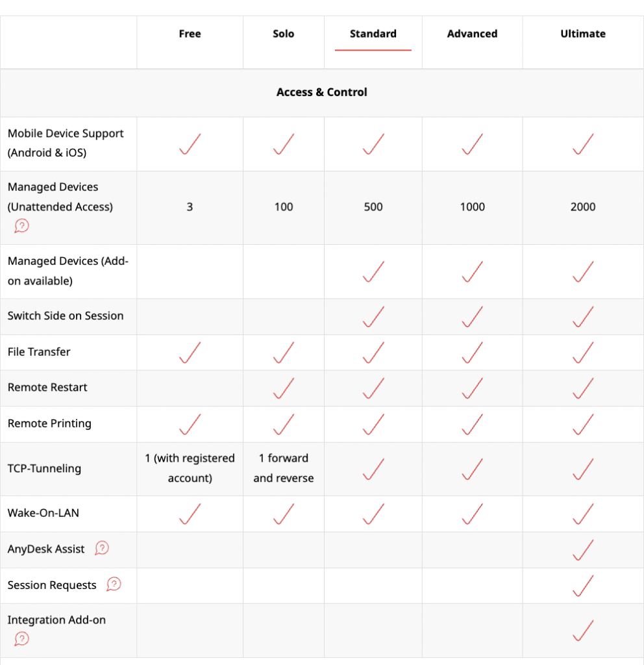This screenshot has height=665, width=644.
Task: Click the 2000 managed devices value
Action: tap(583, 207)
